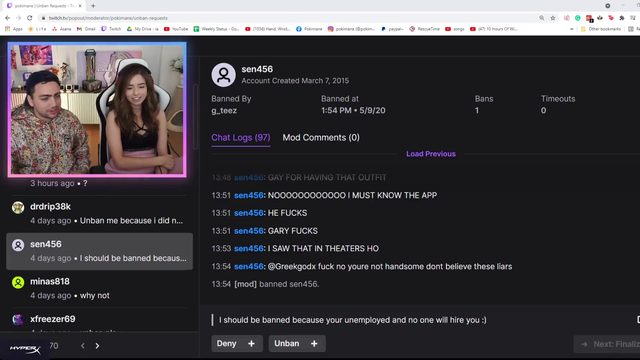Viewport: 640px width, 360px height.
Task: Open the songs bookmark
Action: click(455, 29)
